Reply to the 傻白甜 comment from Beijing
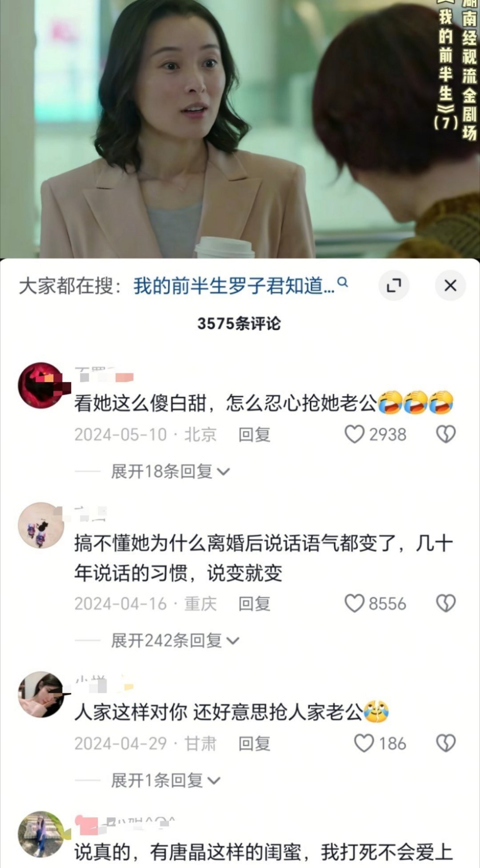The image size is (480, 868). [254, 434]
